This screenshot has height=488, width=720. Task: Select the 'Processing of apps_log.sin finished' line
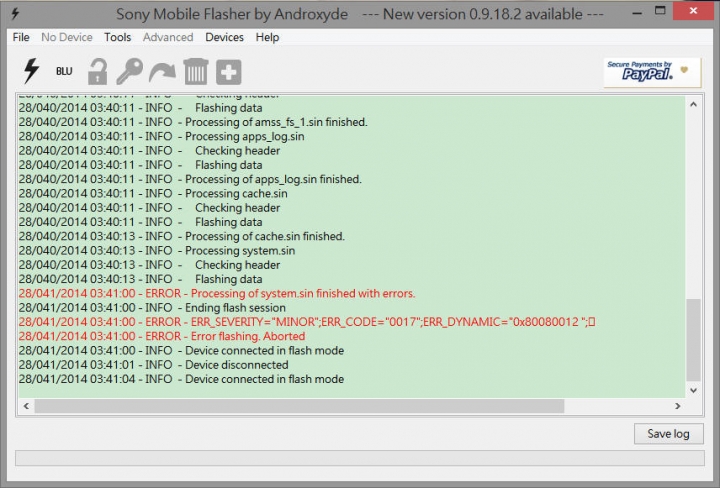[x=190, y=179]
